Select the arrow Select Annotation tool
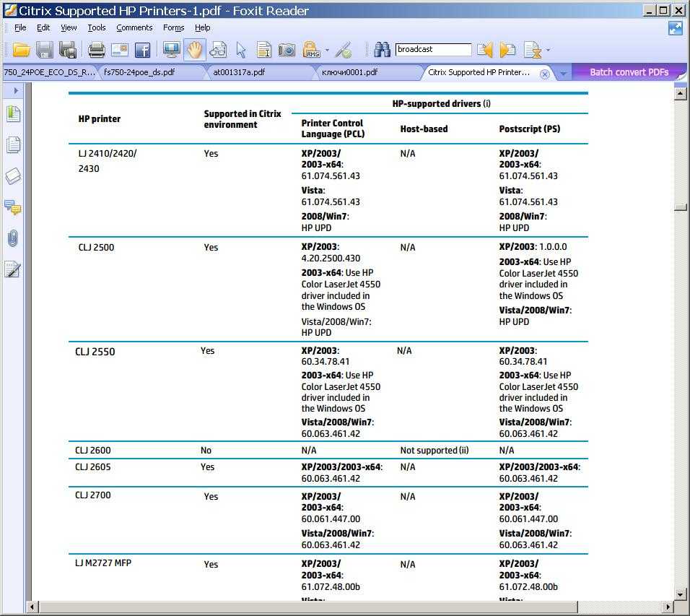 pos(241,50)
